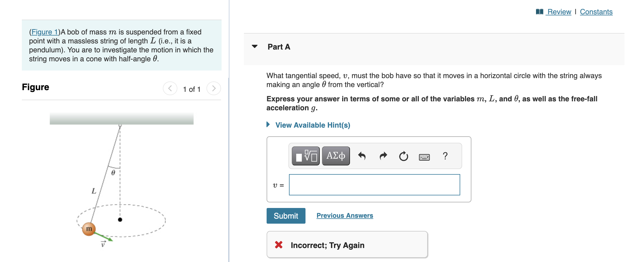
Task: Redo edit in equation editor
Action: point(383,156)
